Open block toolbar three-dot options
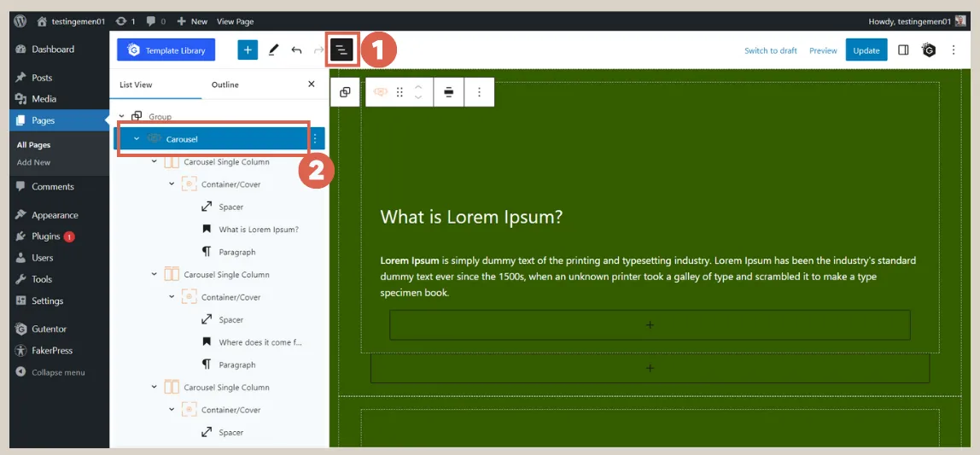 point(480,92)
